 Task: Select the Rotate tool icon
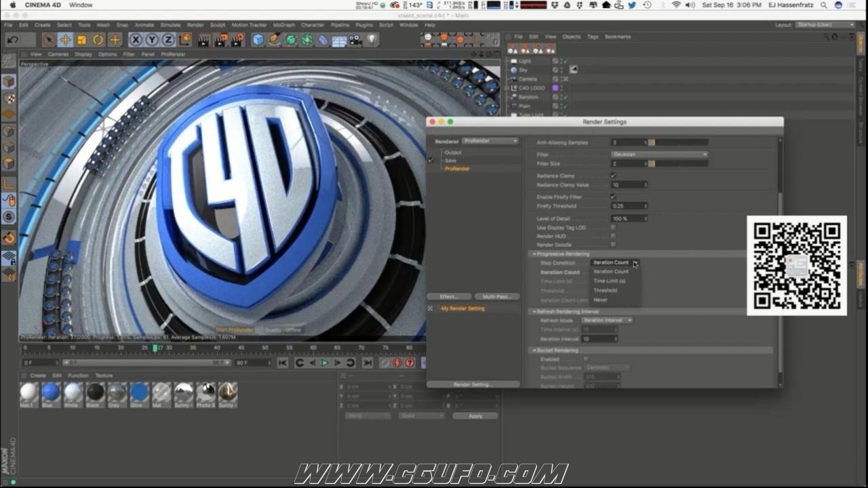pyautogui.click(x=98, y=39)
